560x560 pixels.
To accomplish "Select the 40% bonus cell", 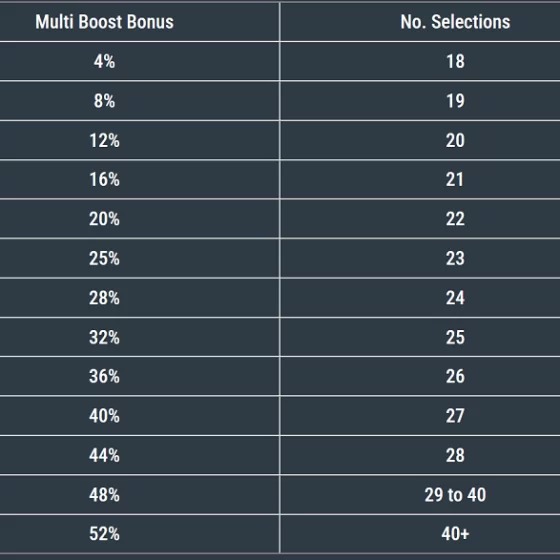I will point(104,416).
